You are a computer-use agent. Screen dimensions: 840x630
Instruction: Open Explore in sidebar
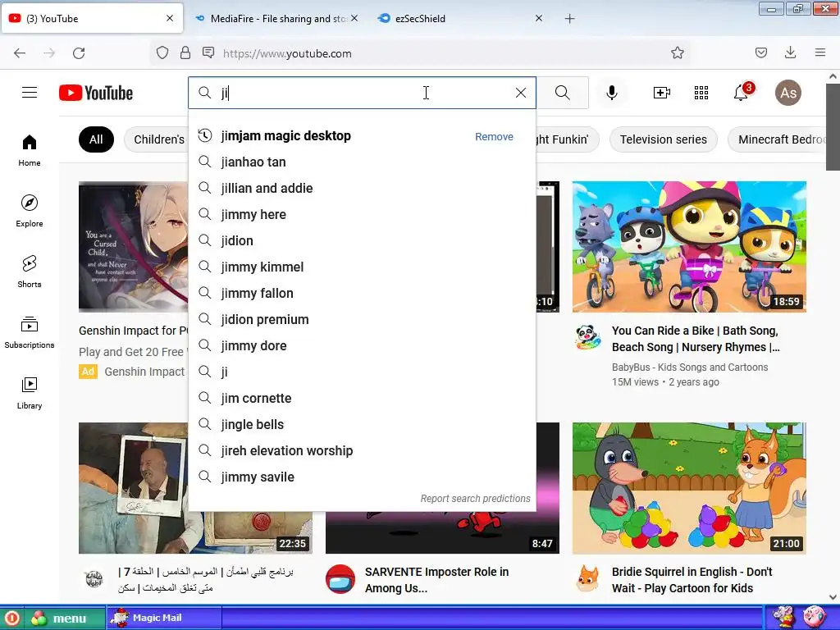coord(30,211)
